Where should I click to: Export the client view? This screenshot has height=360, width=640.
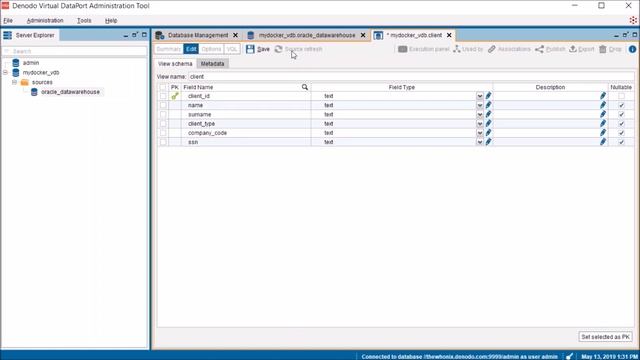582,49
